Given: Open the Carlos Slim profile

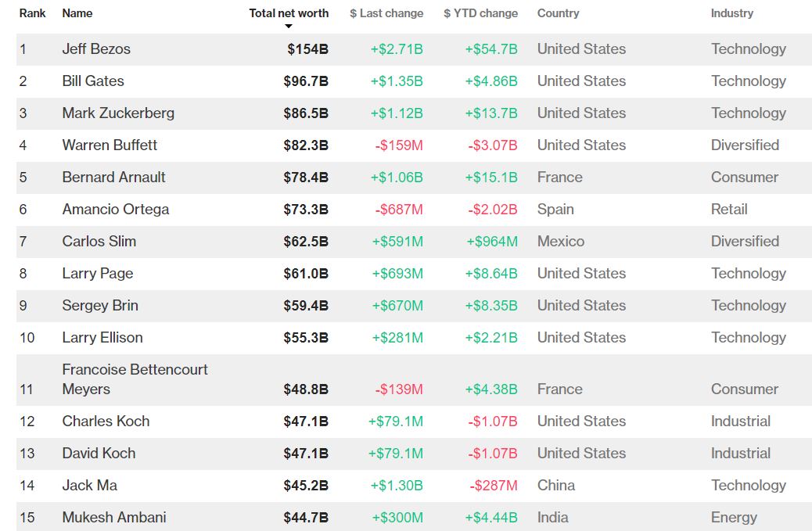Looking at the screenshot, I should coord(99,242).
